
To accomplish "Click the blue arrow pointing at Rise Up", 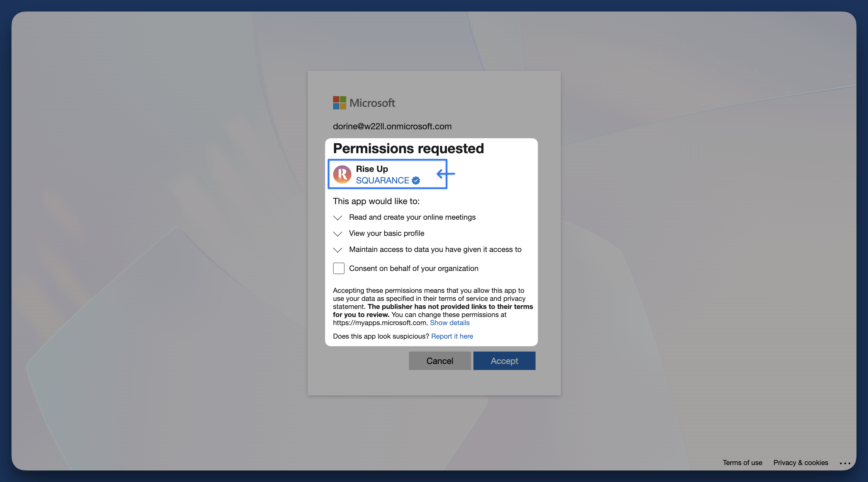I will coord(446,174).
